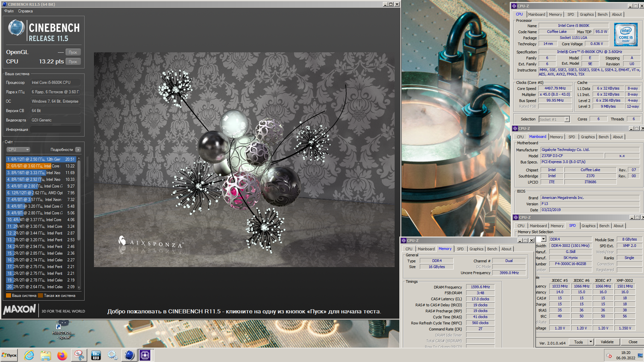Click the Uncore Frequency value 3999.0 MHz
This screenshot has height=362, width=644.
pos(509,273)
